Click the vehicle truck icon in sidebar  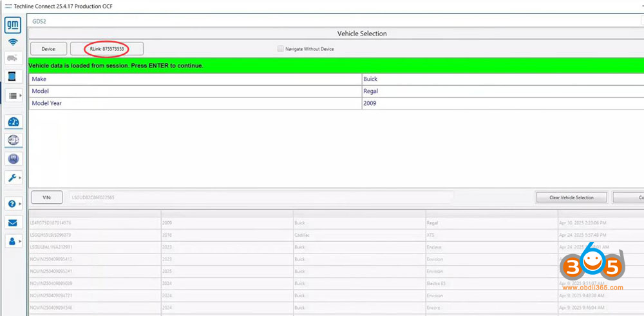13,58
